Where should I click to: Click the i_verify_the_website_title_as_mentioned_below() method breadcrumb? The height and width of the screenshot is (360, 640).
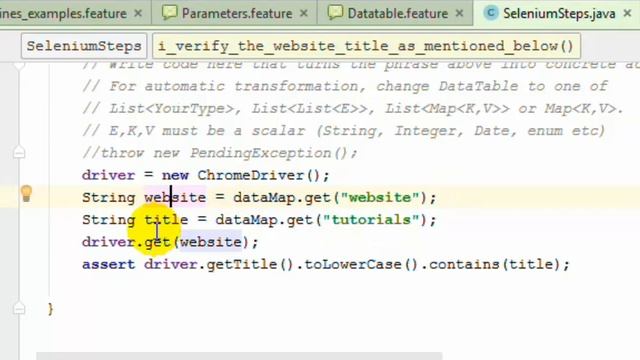tap(366, 46)
